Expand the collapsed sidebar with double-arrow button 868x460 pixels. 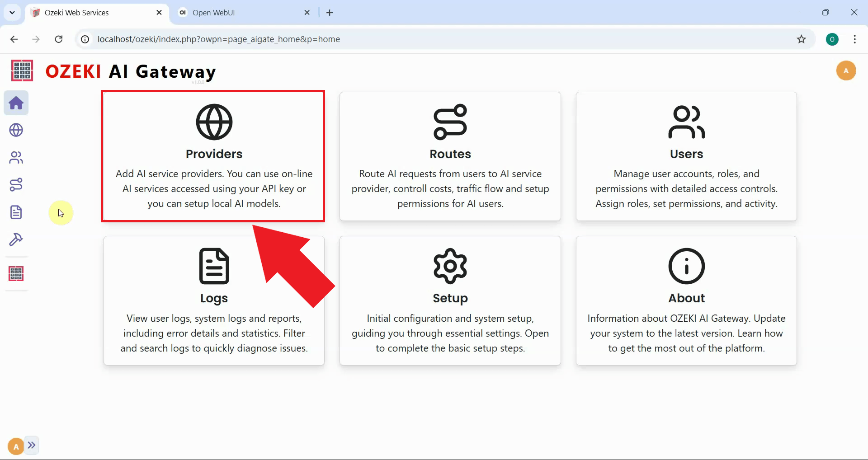[x=32, y=445]
